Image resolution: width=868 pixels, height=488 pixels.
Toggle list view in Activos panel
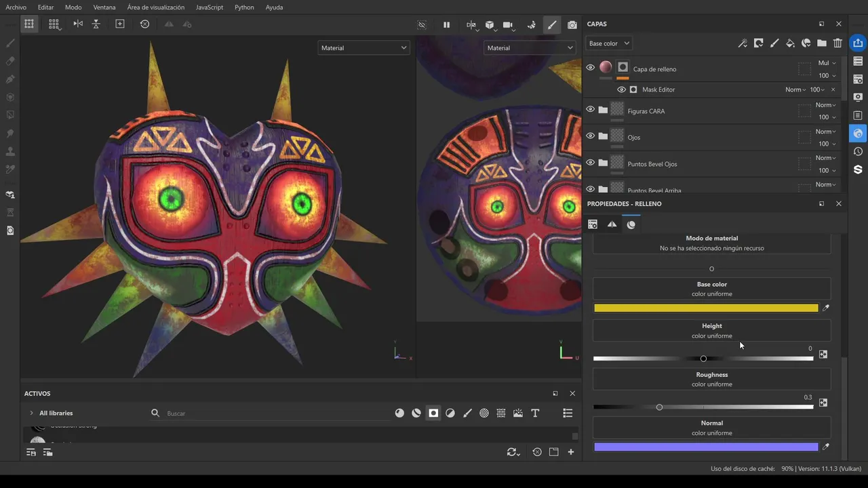click(x=568, y=413)
